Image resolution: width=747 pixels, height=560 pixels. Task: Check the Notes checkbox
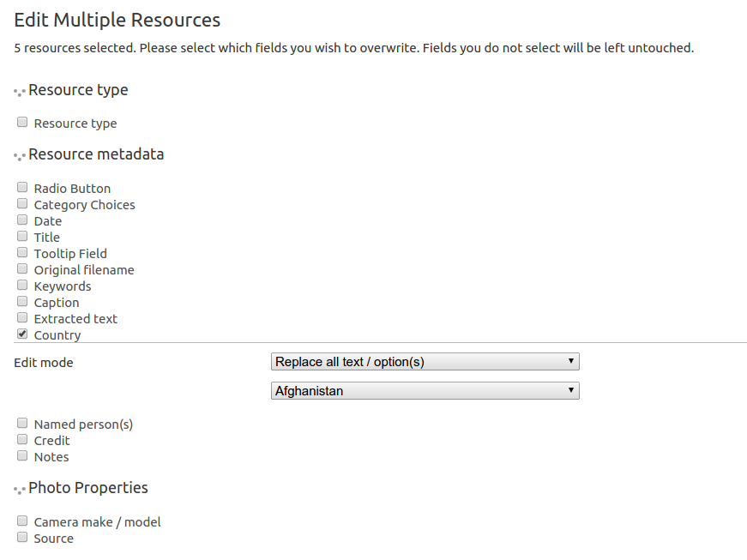point(22,455)
